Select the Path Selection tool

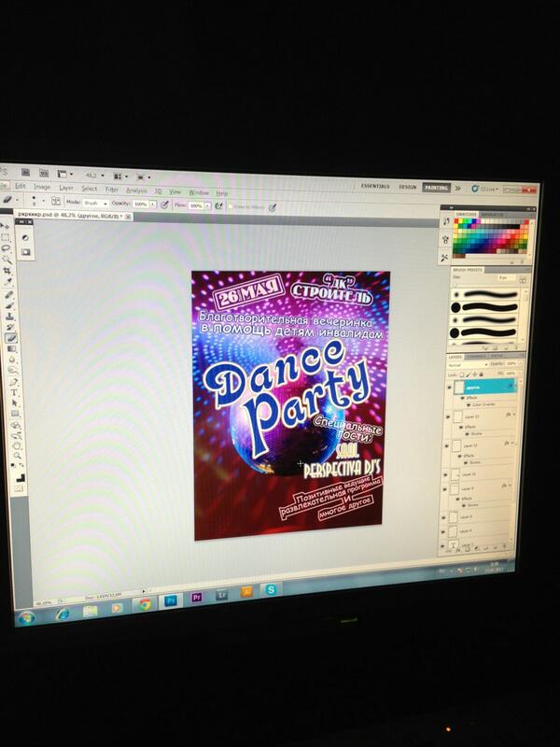[x=14, y=403]
